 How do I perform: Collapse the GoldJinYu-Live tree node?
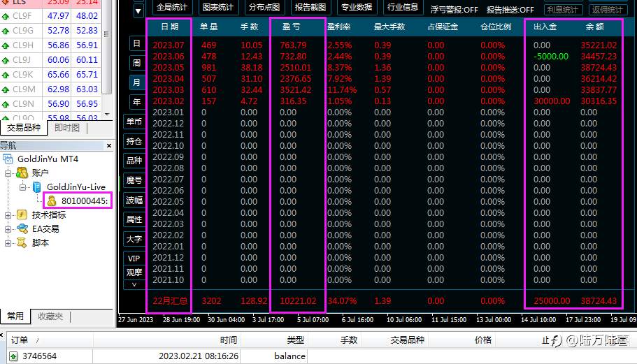(x=23, y=187)
